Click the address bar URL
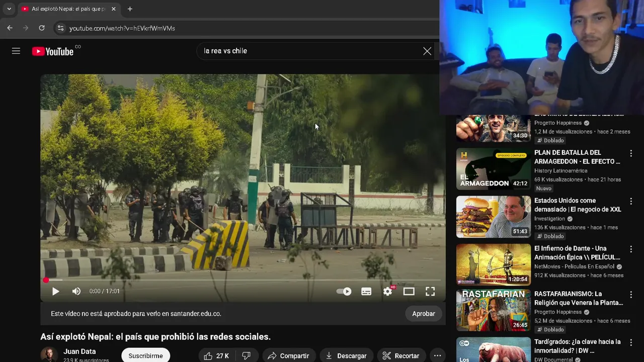This screenshot has height=362, width=644. coord(122,28)
